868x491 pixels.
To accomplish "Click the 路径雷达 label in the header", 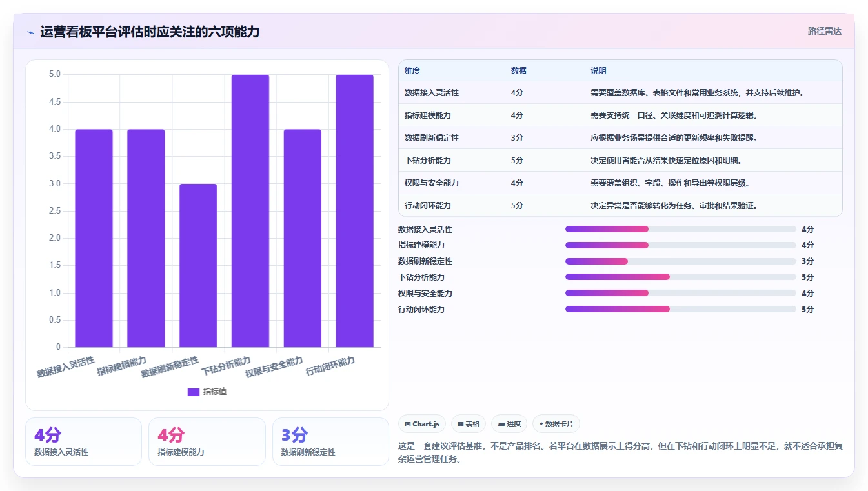I will click(825, 31).
